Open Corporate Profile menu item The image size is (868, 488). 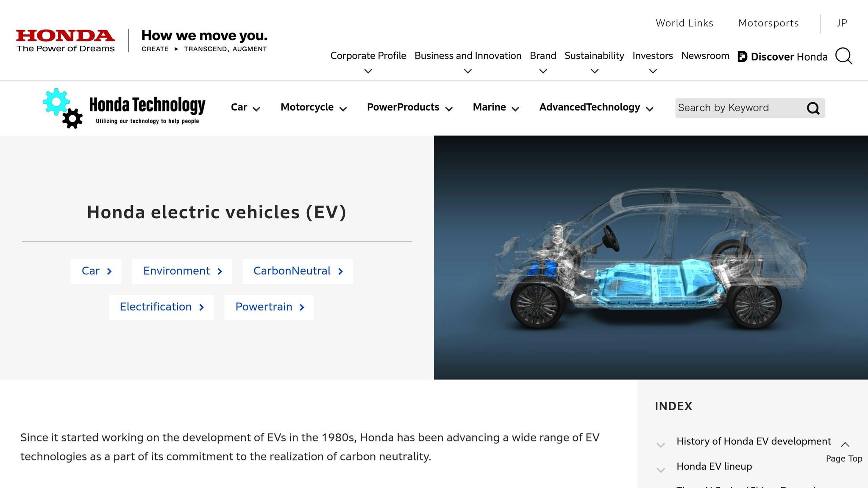tap(368, 55)
